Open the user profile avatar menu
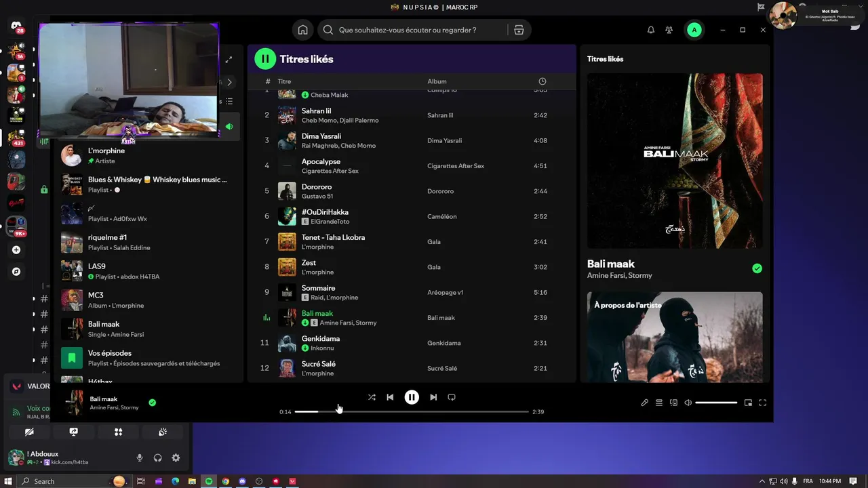The image size is (868, 488). tap(694, 30)
